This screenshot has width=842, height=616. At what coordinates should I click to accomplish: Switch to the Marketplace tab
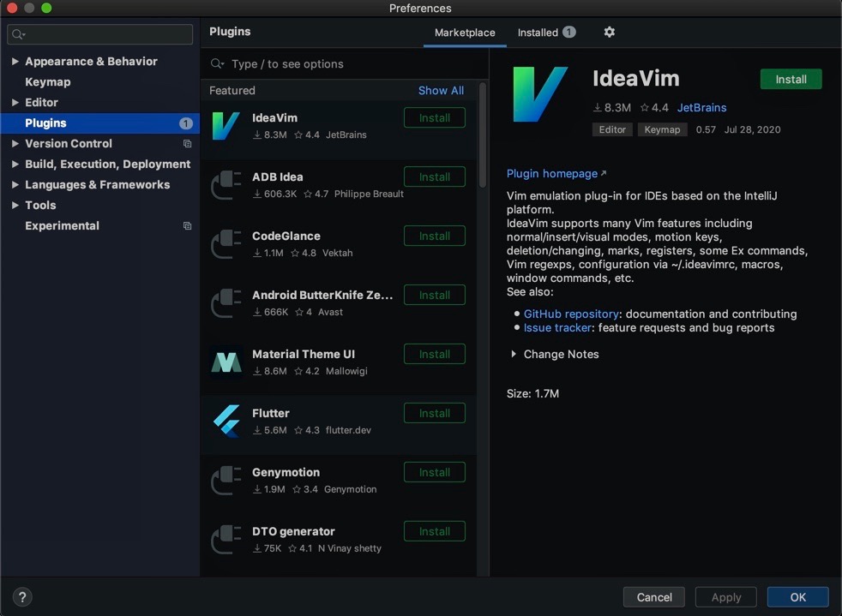pos(465,33)
